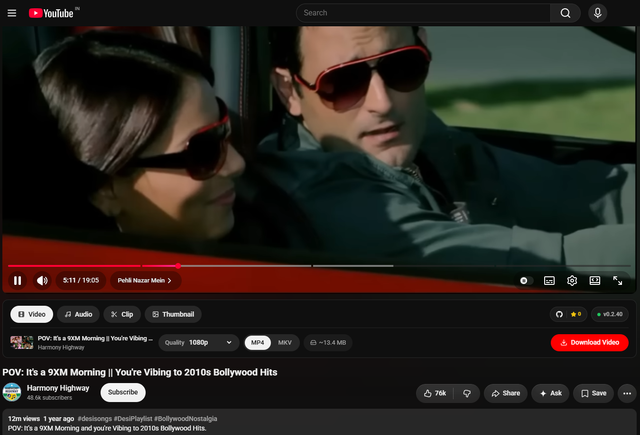Click the ~13.4 MB size indicator
Viewport: 640px width, 435px height.
point(328,343)
